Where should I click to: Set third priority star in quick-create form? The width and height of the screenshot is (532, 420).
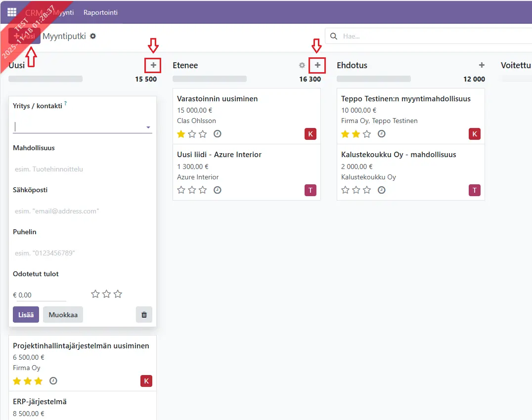click(x=118, y=294)
